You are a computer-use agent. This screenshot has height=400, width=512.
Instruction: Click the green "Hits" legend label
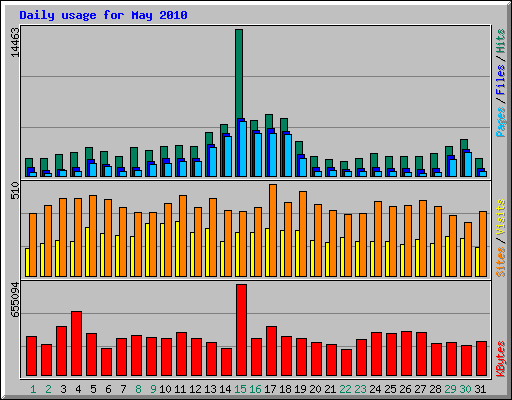500,41
